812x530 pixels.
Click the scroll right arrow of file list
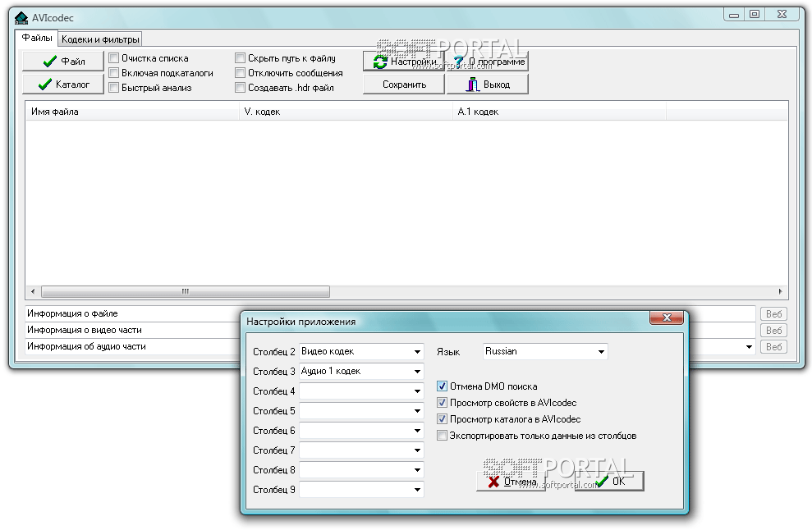point(781,291)
